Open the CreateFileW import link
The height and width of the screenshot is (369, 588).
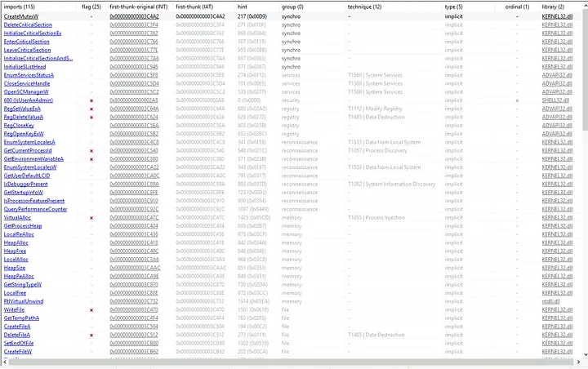tap(18, 352)
